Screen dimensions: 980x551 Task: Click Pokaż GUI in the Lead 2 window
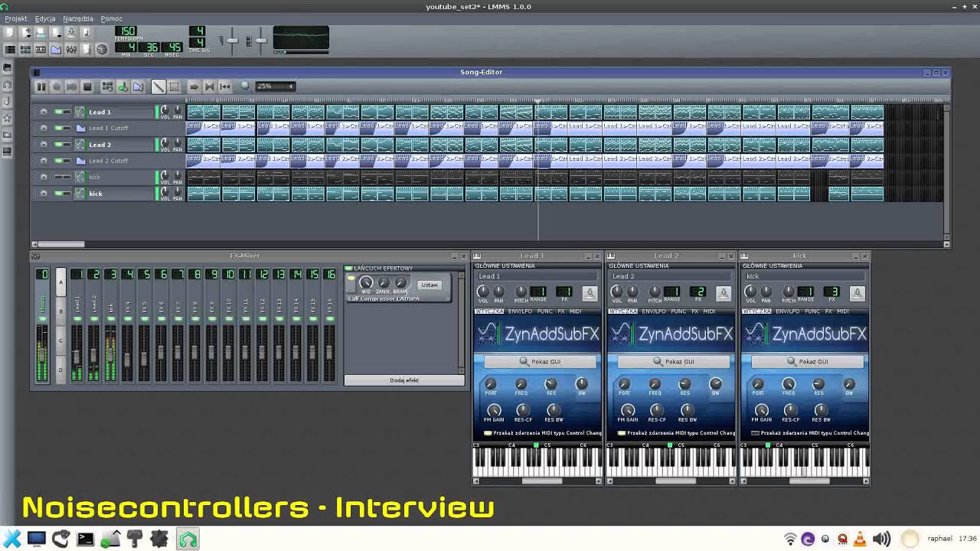coord(675,362)
